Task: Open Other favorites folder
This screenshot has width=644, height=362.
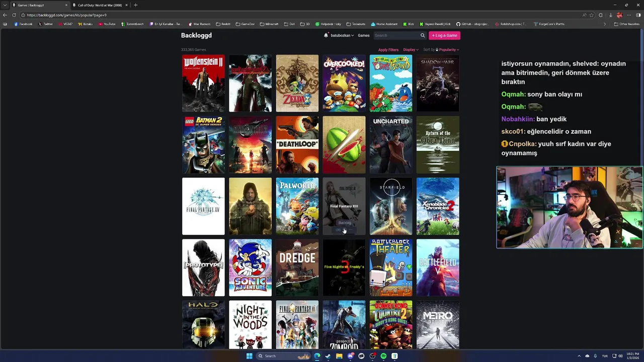Action: 627,24
